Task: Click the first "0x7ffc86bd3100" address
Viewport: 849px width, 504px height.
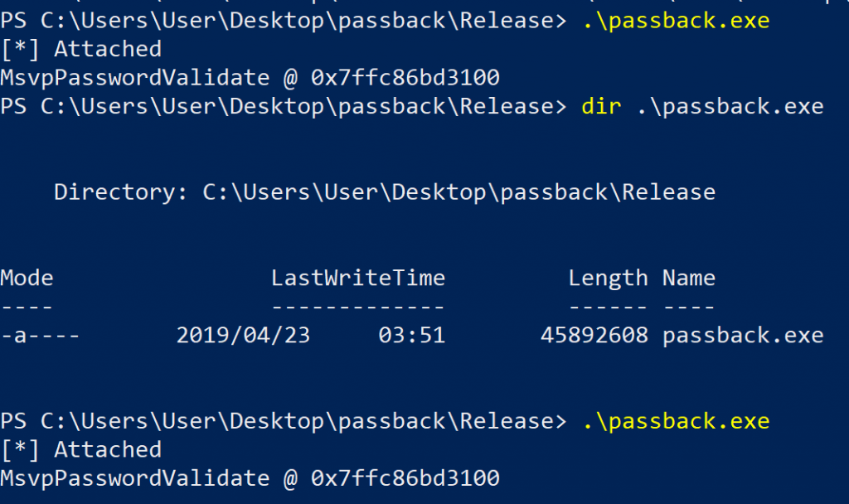Action: pyautogui.click(x=405, y=78)
